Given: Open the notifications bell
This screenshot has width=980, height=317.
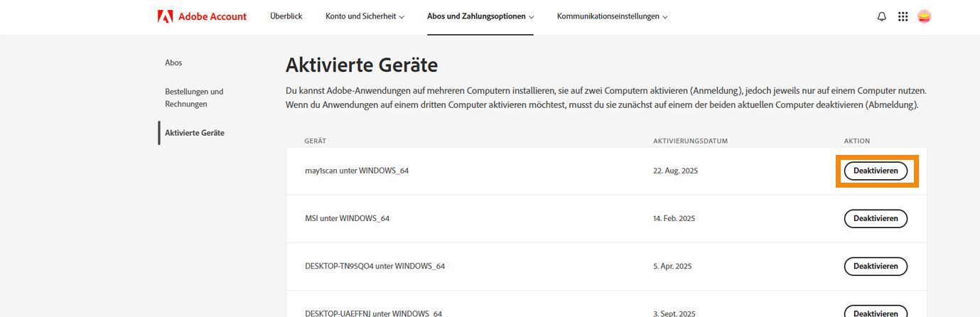Looking at the screenshot, I should 882,16.
